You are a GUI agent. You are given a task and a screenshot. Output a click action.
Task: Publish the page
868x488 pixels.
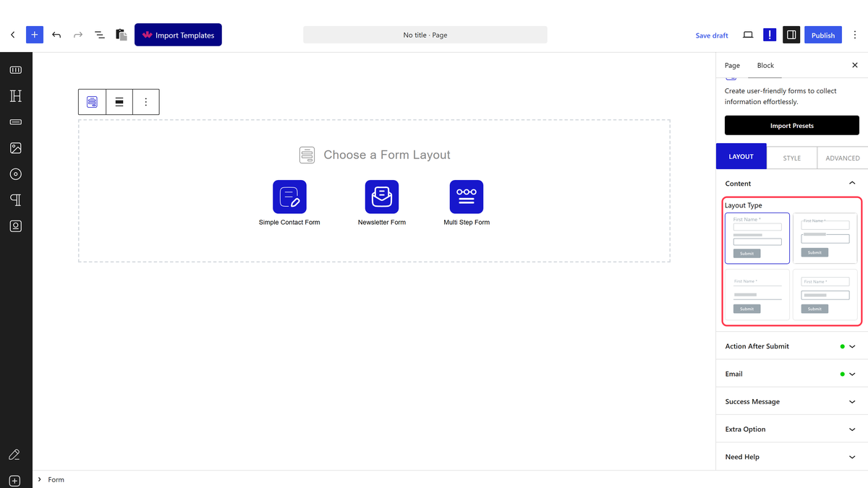[x=823, y=35]
